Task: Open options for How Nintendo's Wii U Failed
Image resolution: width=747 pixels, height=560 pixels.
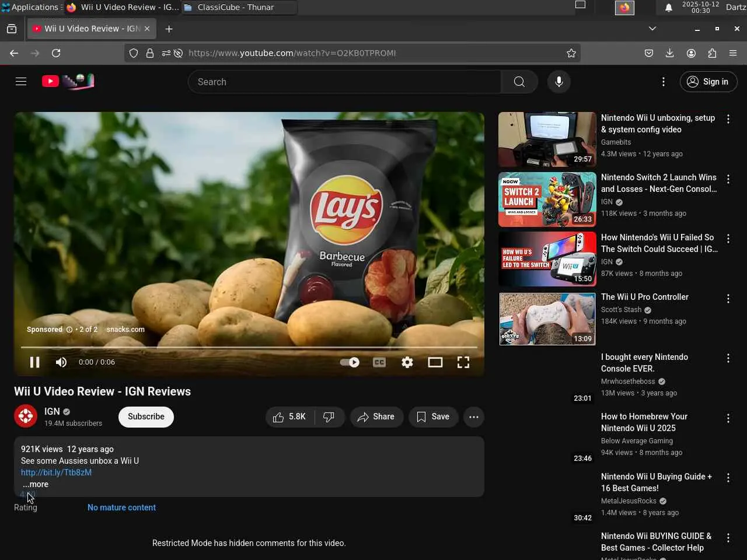Action: [x=728, y=239]
